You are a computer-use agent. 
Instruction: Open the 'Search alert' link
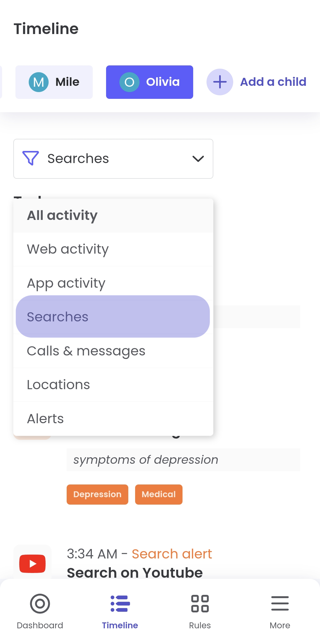tap(172, 553)
